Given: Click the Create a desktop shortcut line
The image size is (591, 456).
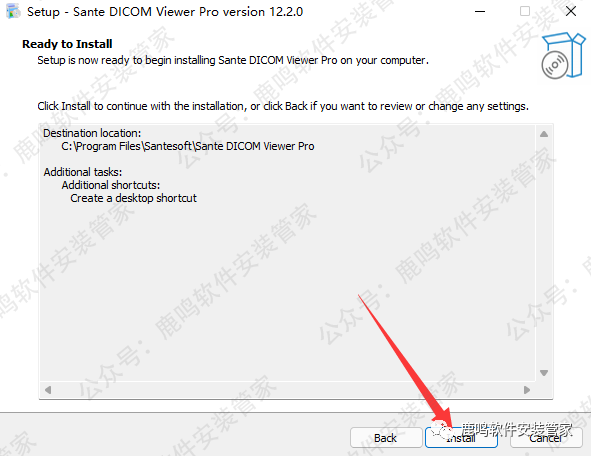Looking at the screenshot, I should coord(133,198).
